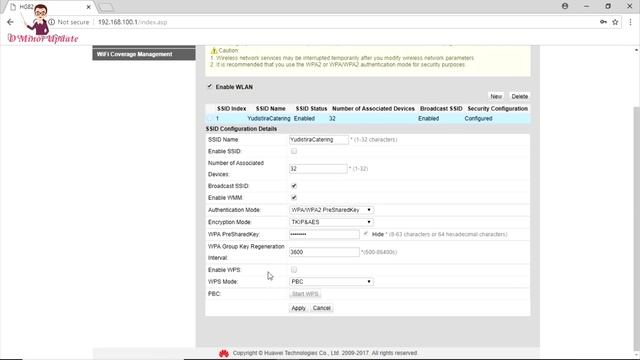The image size is (640, 360).
Task: Open the Encryption Mode dropdown
Action: (331, 222)
